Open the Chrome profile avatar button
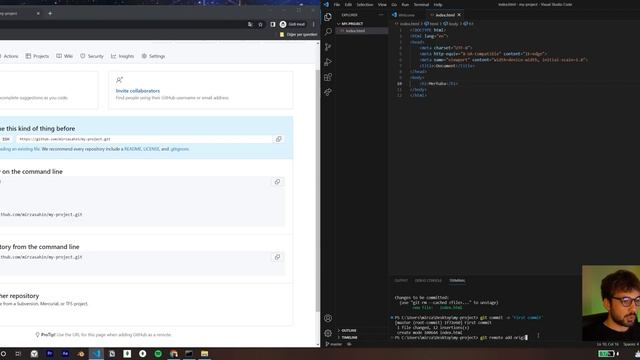Image resolution: width=640 pixels, height=360 pixels. click(292, 24)
